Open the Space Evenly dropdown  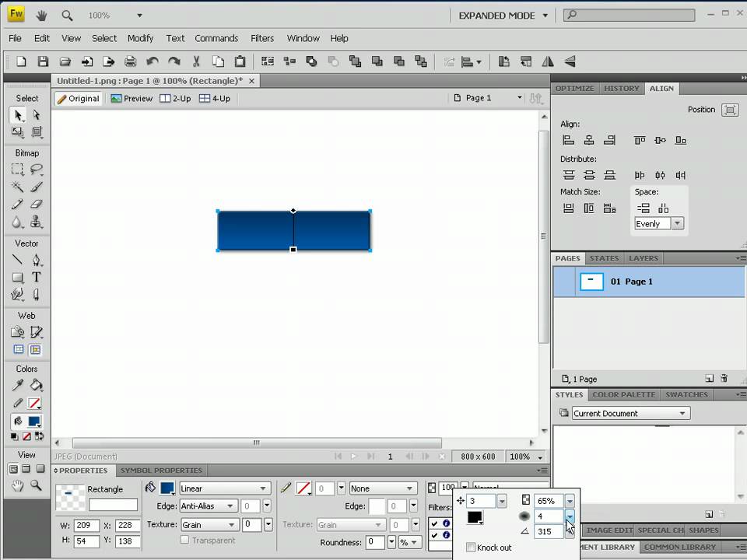pyautogui.click(x=659, y=224)
